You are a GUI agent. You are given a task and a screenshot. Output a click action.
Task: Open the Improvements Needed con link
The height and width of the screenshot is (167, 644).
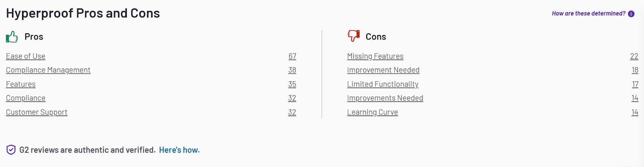point(385,98)
